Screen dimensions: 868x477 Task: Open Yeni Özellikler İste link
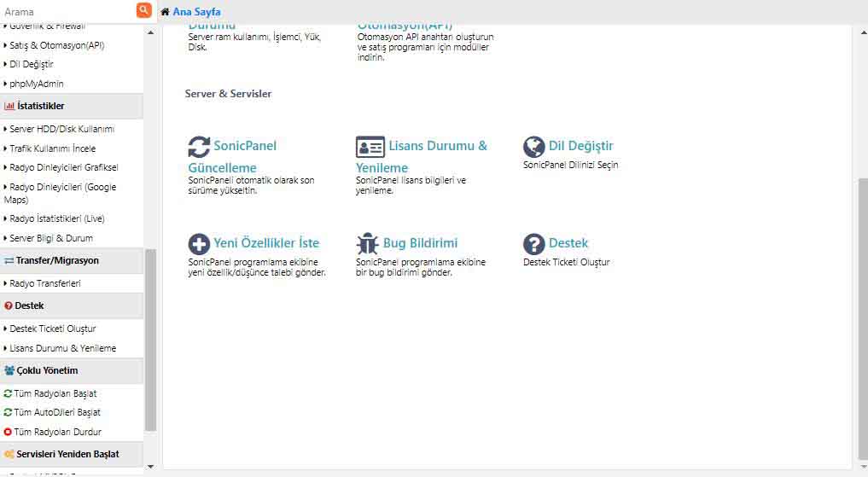[x=266, y=243]
